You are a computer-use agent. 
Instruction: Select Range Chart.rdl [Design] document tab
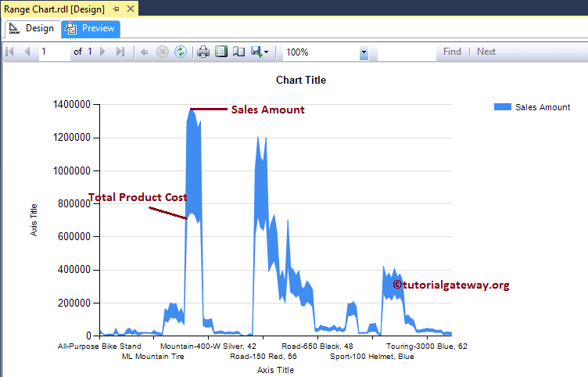(x=55, y=9)
